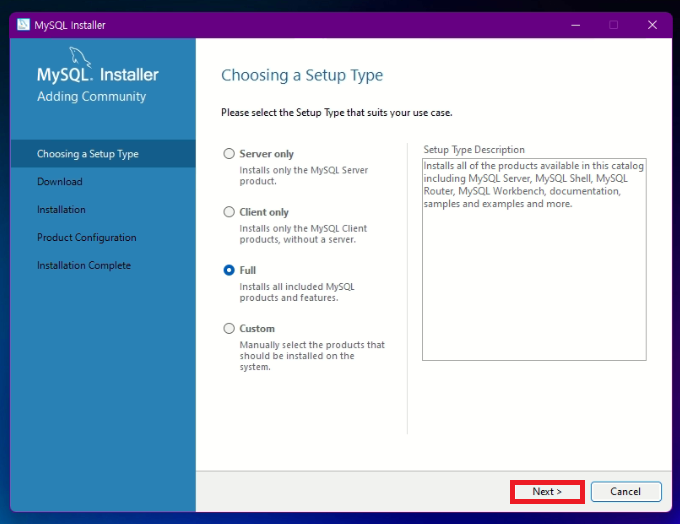This screenshot has height=524, width=680.
Task: Click the 'Adding Community' subtitle
Action: [x=92, y=96]
